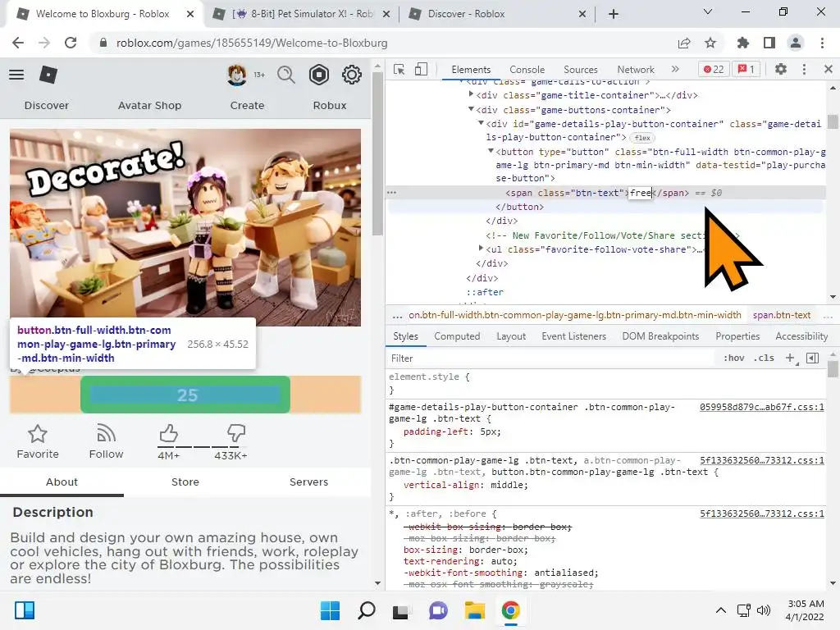Close the DevTools panel
This screenshot has height=630, width=840.
pos(829,69)
